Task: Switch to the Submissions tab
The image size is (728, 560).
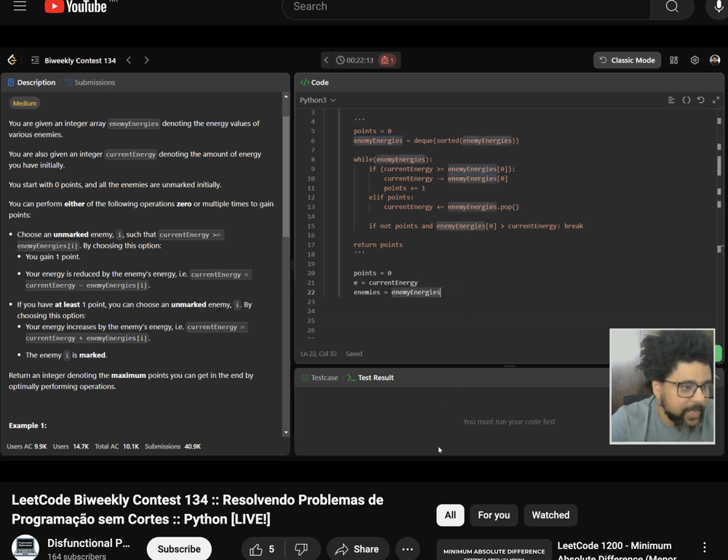Action: pos(90,83)
